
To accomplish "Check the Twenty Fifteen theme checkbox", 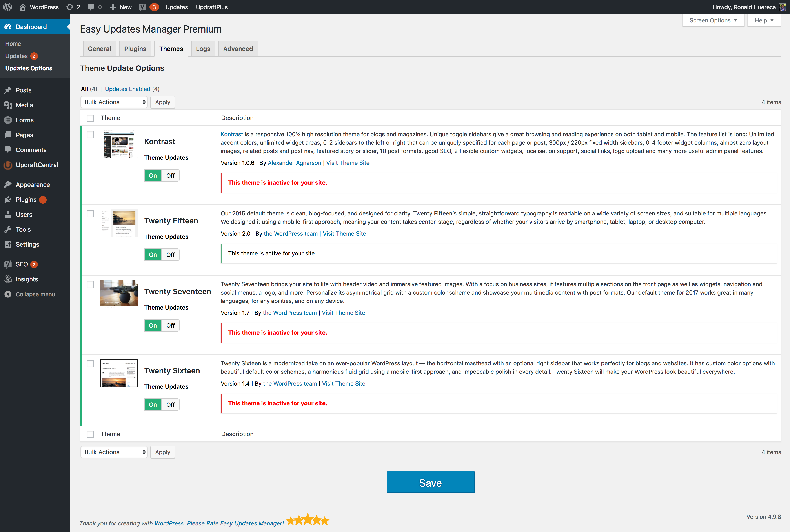I will coord(90,214).
